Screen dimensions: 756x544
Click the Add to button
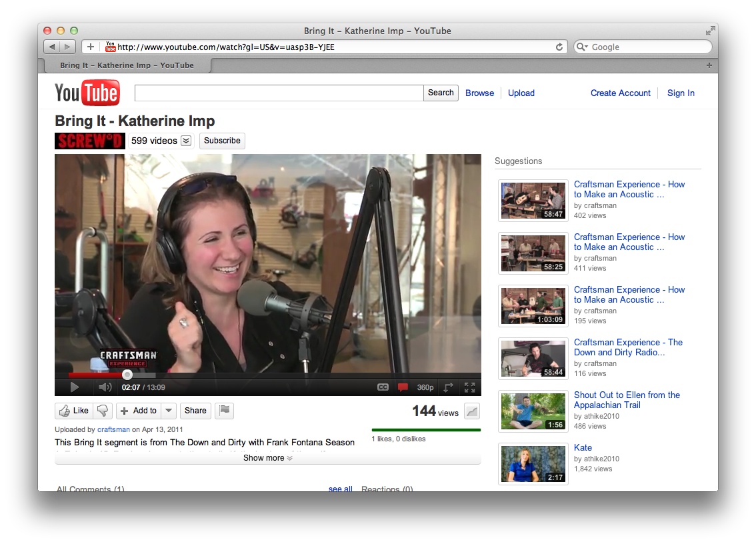coord(139,411)
